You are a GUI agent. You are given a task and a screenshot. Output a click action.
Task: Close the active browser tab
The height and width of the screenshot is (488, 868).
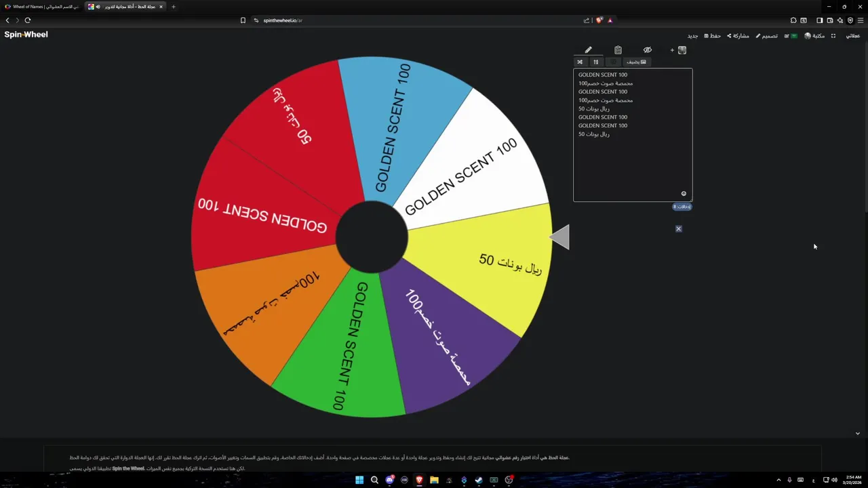point(161,7)
